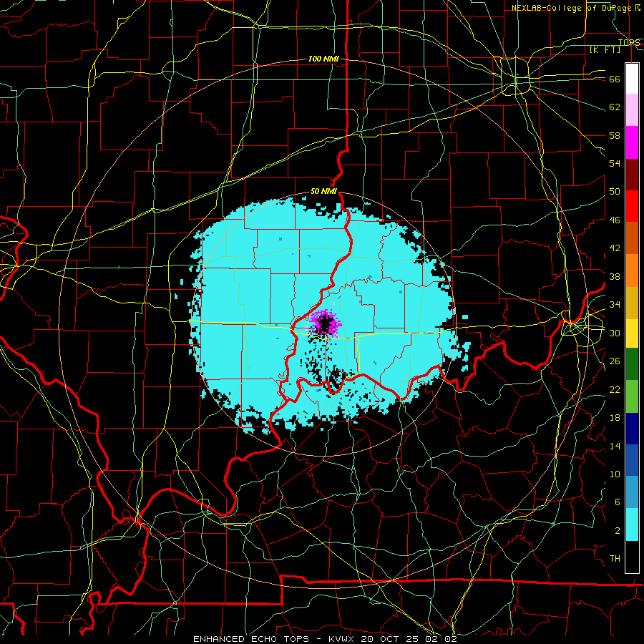
Task: Select the light pink legend swatch
Action: pyautogui.click(x=632, y=110)
